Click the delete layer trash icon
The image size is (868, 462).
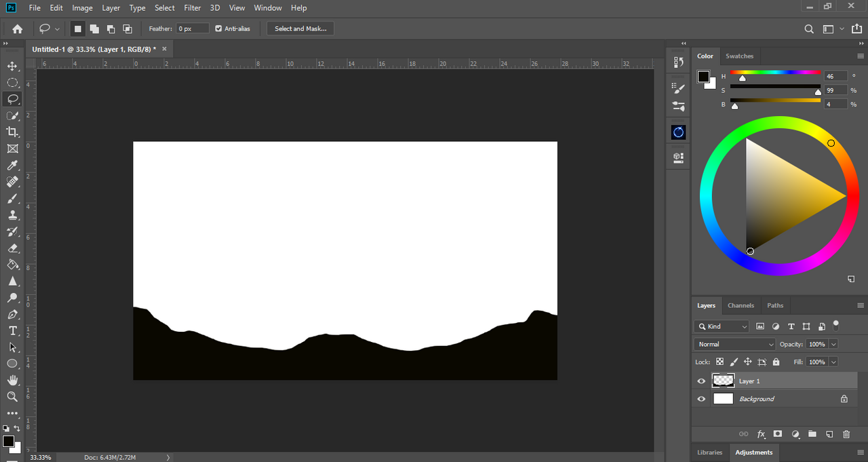tap(846, 434)
